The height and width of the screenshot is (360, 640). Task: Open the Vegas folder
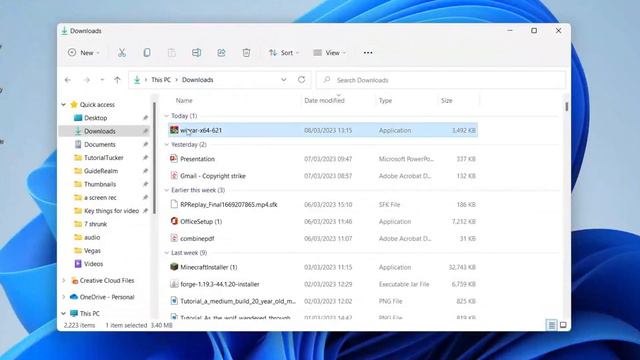(x=92, y=251)
